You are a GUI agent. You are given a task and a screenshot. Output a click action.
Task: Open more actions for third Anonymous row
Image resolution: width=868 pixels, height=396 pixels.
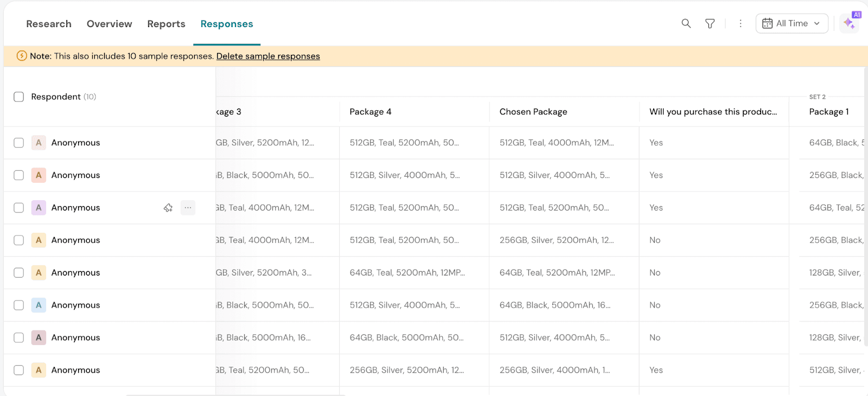188,208
